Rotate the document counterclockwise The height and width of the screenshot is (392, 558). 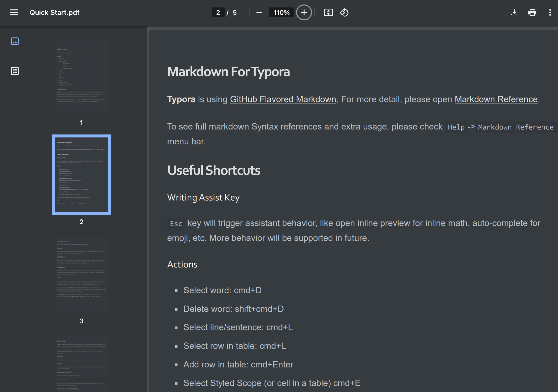pos(344,12)
